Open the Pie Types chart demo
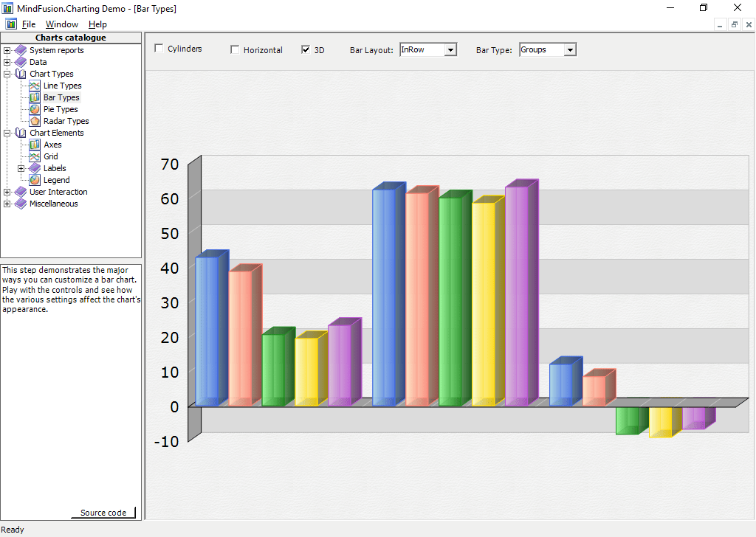 point(33,109)
